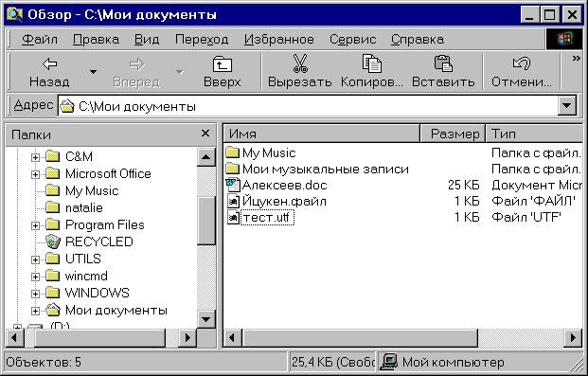This screenshot has height=376, width=588.
Task: Click the Отменить undo icon
Action: pos(522,63)
